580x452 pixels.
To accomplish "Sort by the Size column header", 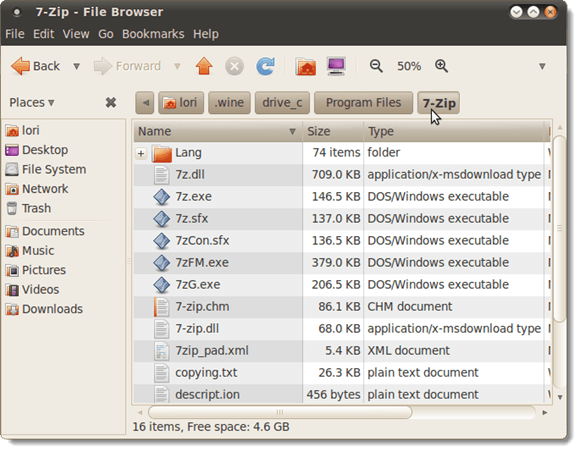I will (333, 131).
